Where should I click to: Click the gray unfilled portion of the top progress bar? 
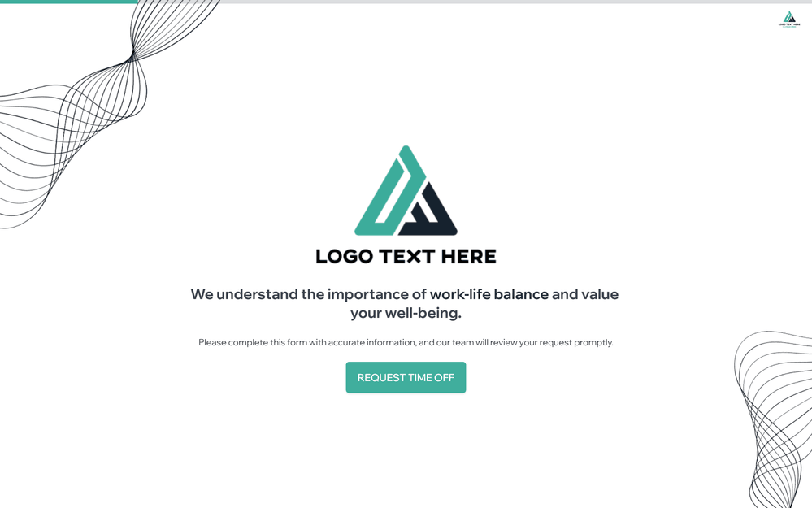pyautogui.click(x=475, y=2)
